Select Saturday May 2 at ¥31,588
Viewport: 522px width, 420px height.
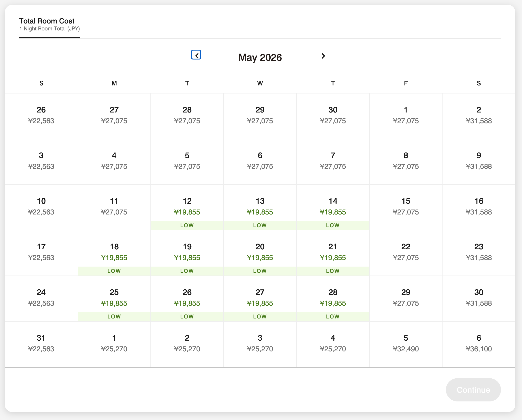(x=478, y=115)
